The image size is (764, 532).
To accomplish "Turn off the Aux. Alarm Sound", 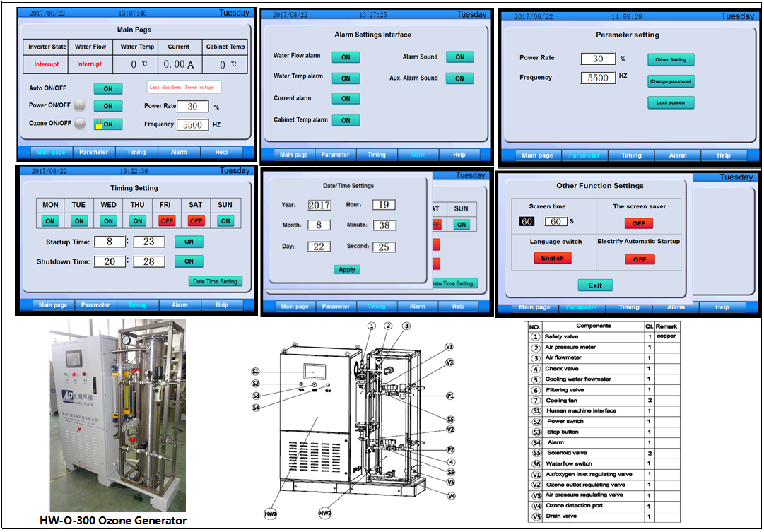I will 459,78.
